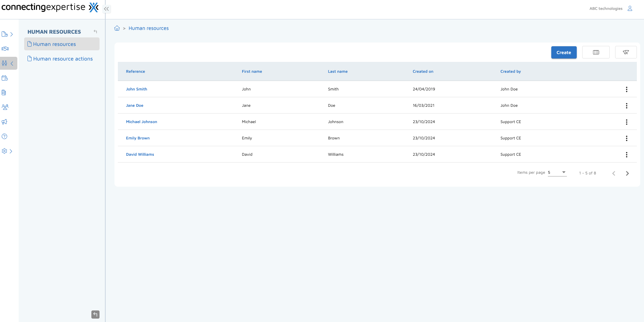Open the megaphone announcements icon

pyautogui.click(x=5, y=122)
